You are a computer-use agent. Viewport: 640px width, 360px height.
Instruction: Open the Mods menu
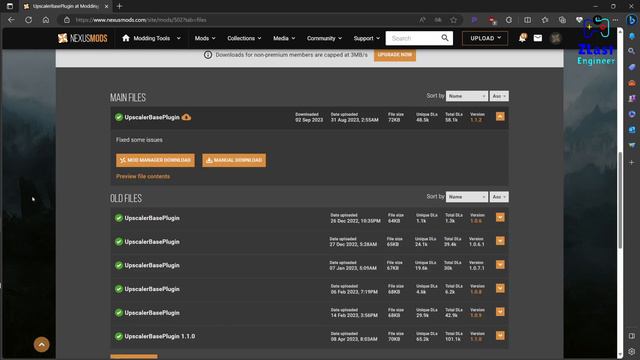point(205,38)
